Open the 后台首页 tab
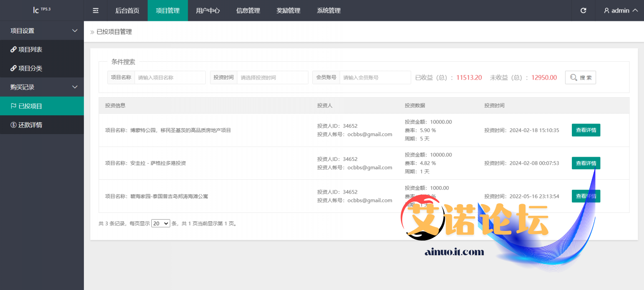644x290 pixels. (x=127, y=10)
